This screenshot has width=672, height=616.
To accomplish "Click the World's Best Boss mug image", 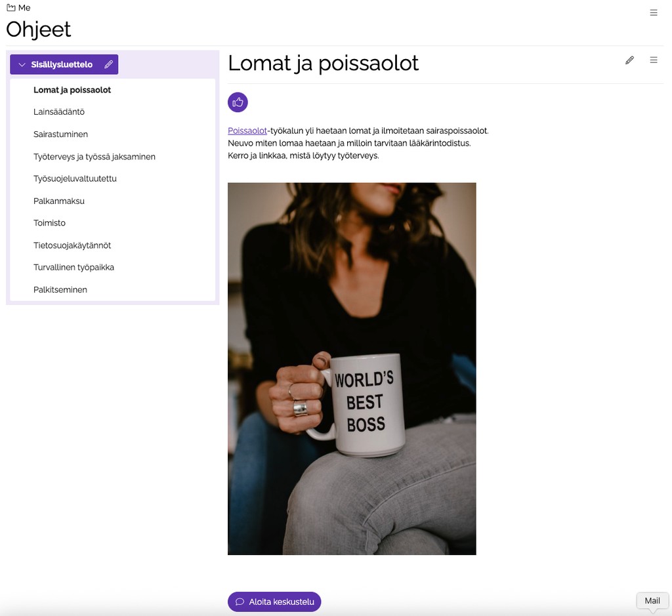I will click(352, 369).
